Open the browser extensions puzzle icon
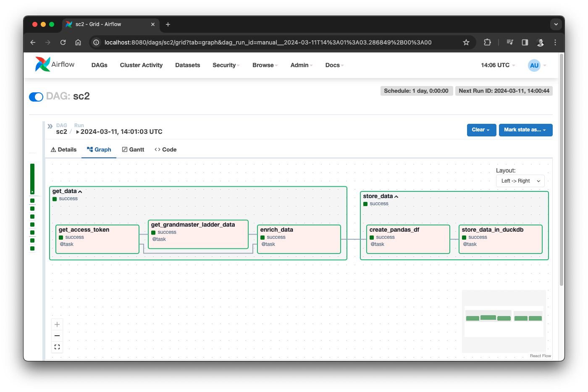Image resolution: width=588 pixels, height=392 pixels. [487, 42]
